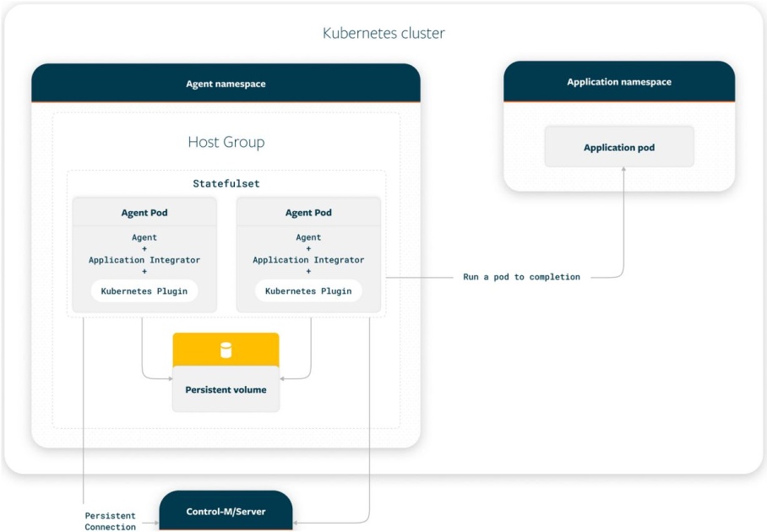Click arrowhead entering Control-M/Server from Persistent Connection

pos(155,523)
